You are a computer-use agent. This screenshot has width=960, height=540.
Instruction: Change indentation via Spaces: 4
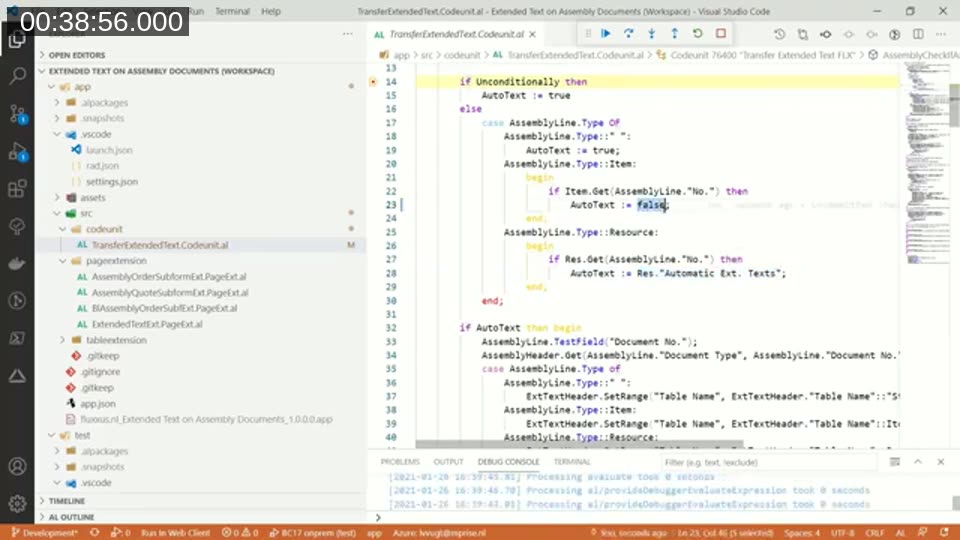coord(801,533)
